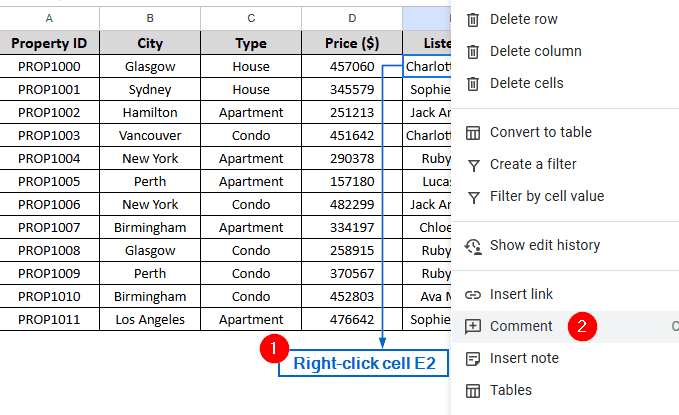Click the price cell 482299
Image resolution: width=679 pixels, height=415 pixels.
click(x=352, y=204)
